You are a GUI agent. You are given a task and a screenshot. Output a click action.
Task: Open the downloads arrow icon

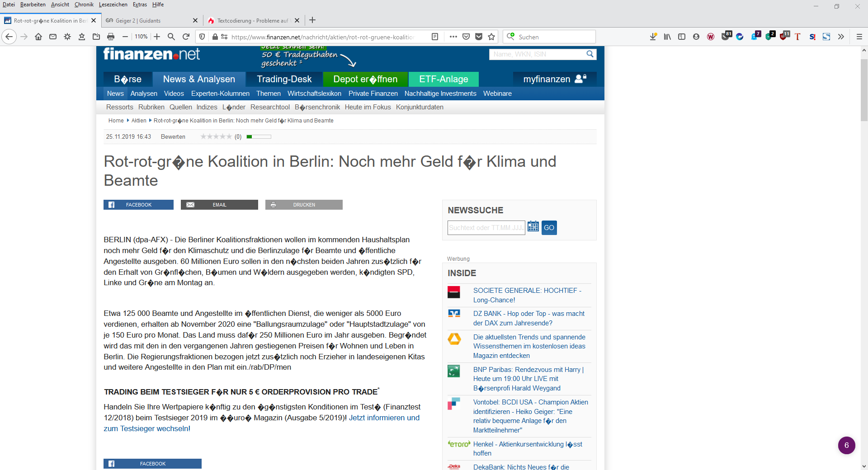(x=653, y=37)
